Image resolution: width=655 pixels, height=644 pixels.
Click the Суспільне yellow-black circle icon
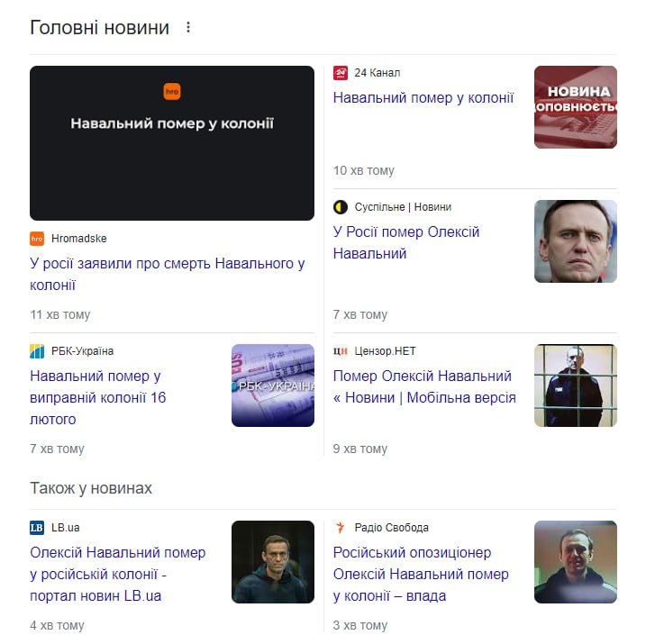click(x=341, y=207)
